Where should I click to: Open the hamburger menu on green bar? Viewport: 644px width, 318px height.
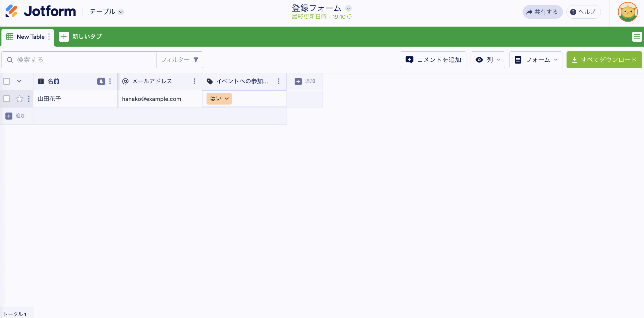(637, 37)
